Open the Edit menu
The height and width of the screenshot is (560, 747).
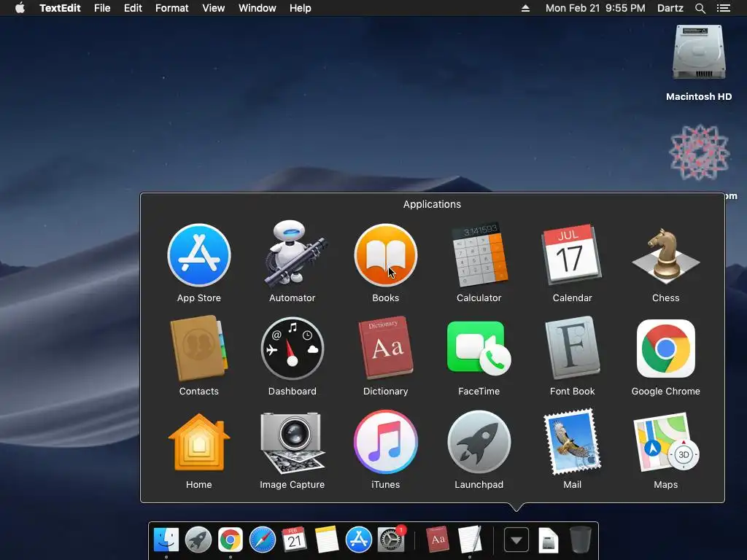click(133, 8)
